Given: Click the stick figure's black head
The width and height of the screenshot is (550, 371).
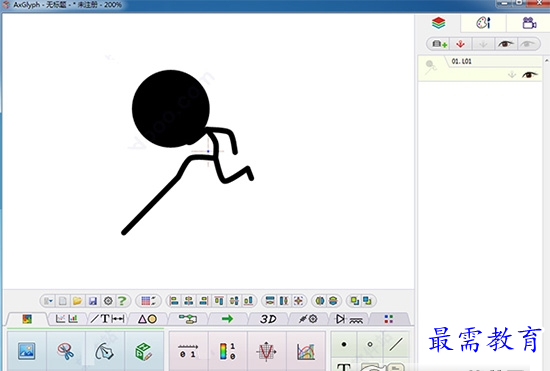Looking at the screenshot, I should coord(170,108).
